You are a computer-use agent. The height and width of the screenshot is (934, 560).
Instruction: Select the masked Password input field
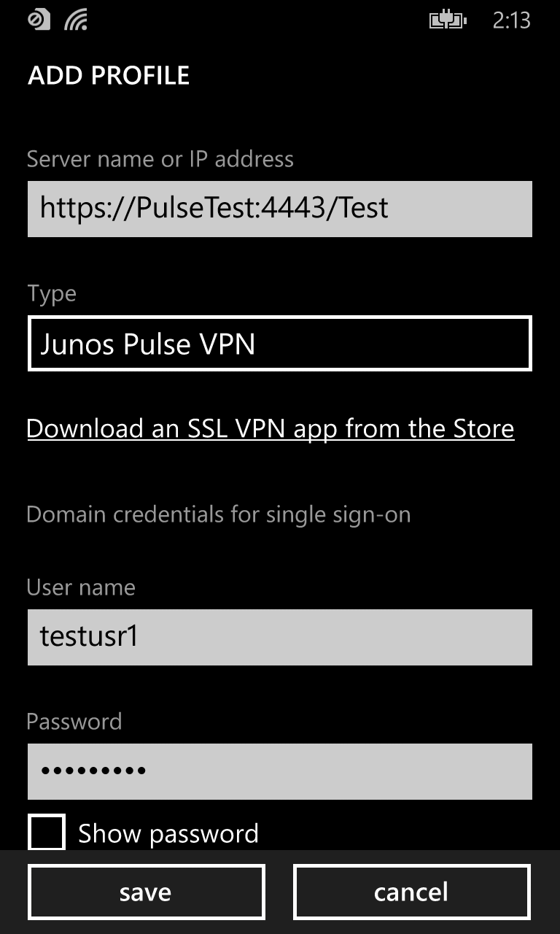[x=280, y=771]
